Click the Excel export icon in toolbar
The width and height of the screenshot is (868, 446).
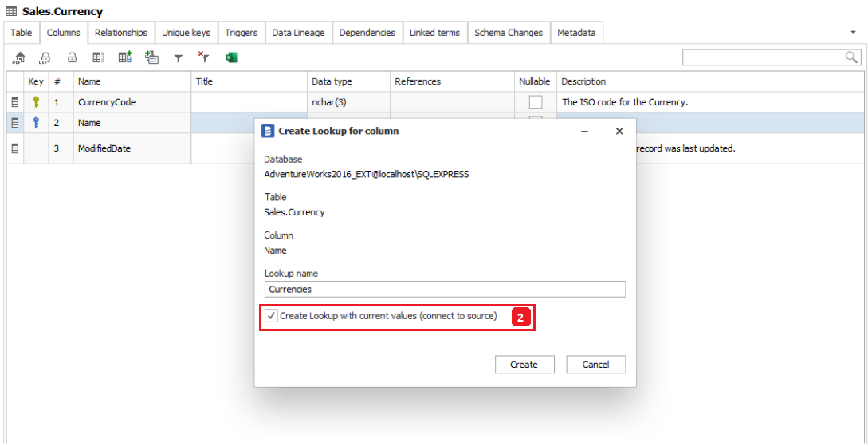pos(231,57)
